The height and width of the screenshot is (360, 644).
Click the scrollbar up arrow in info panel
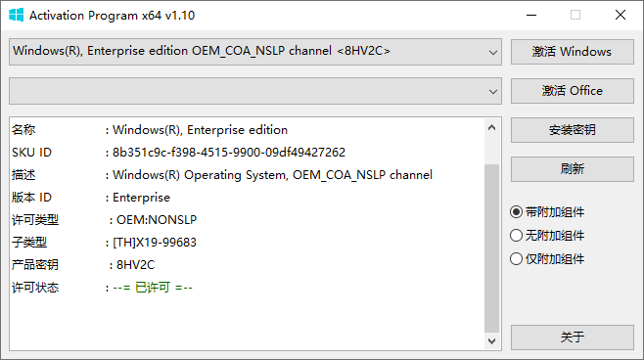491,127
